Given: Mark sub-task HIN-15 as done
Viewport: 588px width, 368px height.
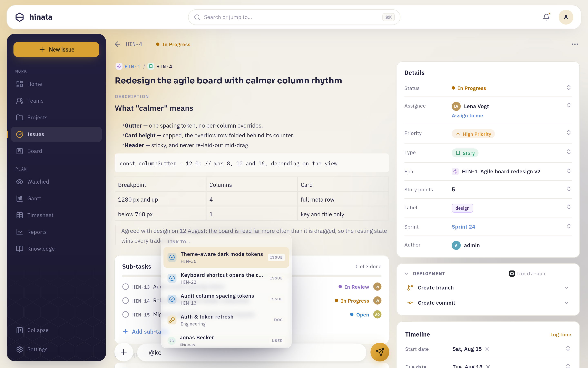Looking at the screenshot, I should (125, 314).
